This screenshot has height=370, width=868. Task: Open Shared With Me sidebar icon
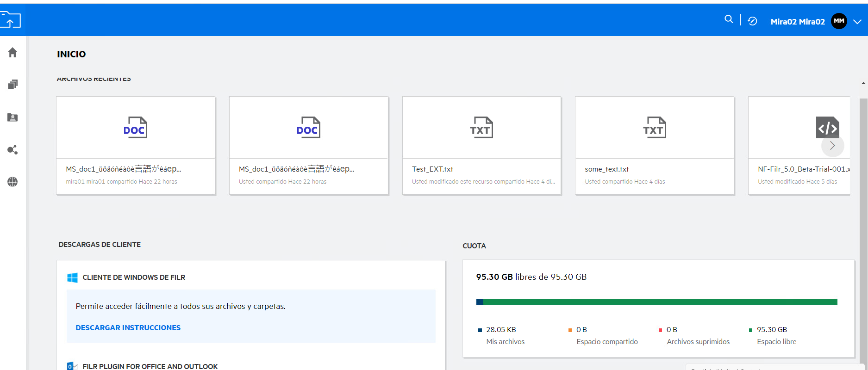click(x=12, y=117)
